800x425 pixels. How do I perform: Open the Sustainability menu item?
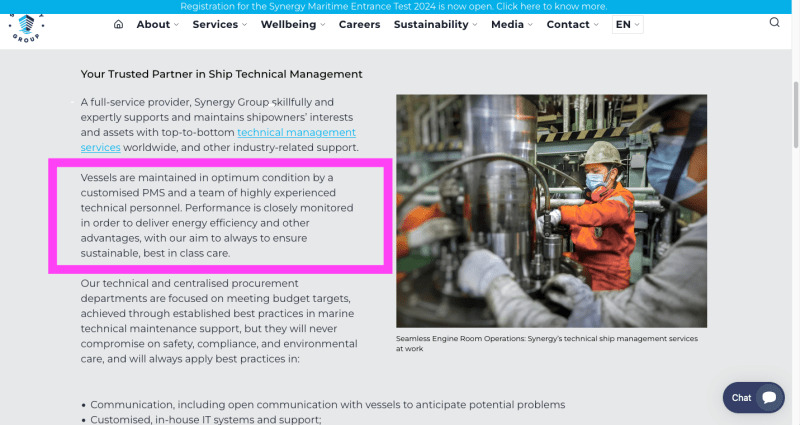[x=431, y=24]
